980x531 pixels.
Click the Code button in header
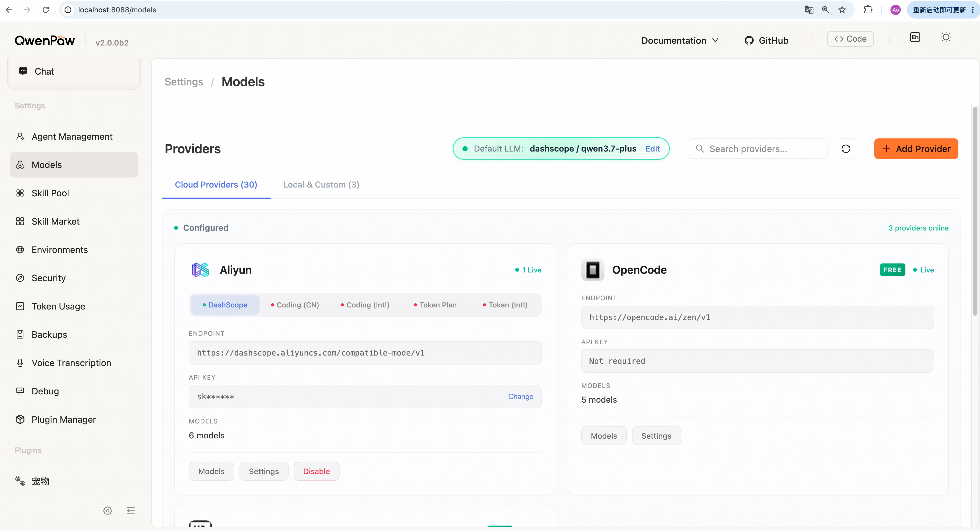[850, 39]
